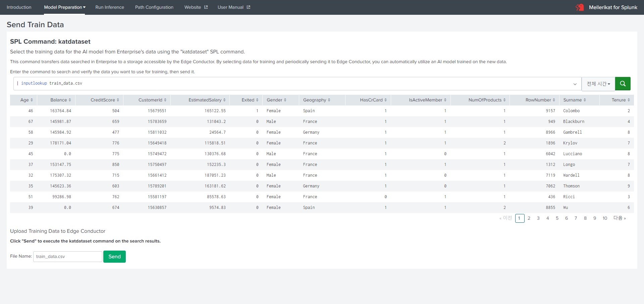Sort by HasCrCard sort icon
Screen dimensions: 644x304
click(385, 100)
